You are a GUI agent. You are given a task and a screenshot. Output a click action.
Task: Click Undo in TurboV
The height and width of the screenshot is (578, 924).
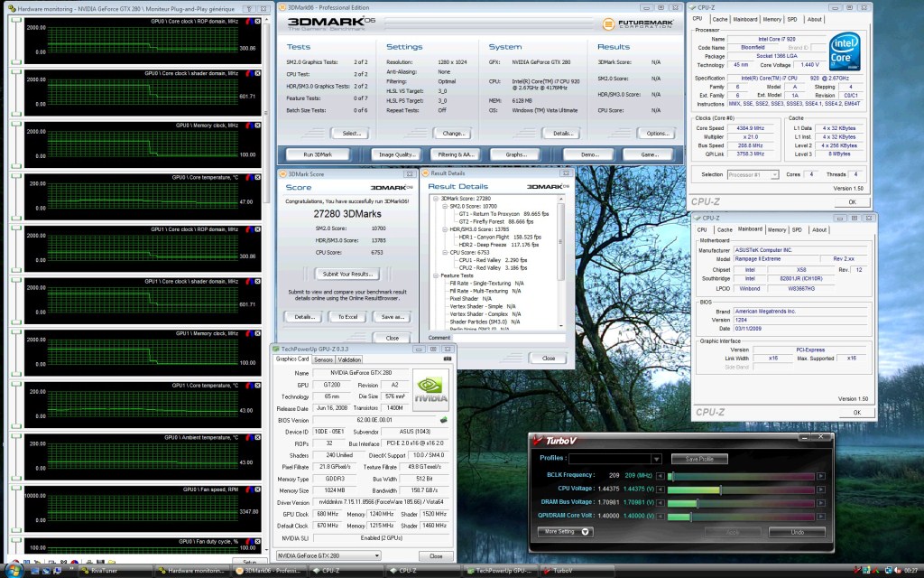click(x=797, y=532)
